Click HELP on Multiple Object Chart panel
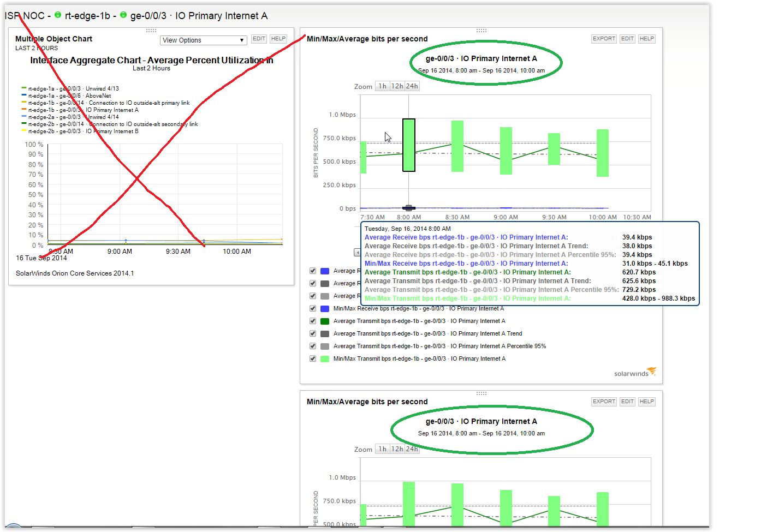Viewport: 767px width, 532px height. coord(278,39)
